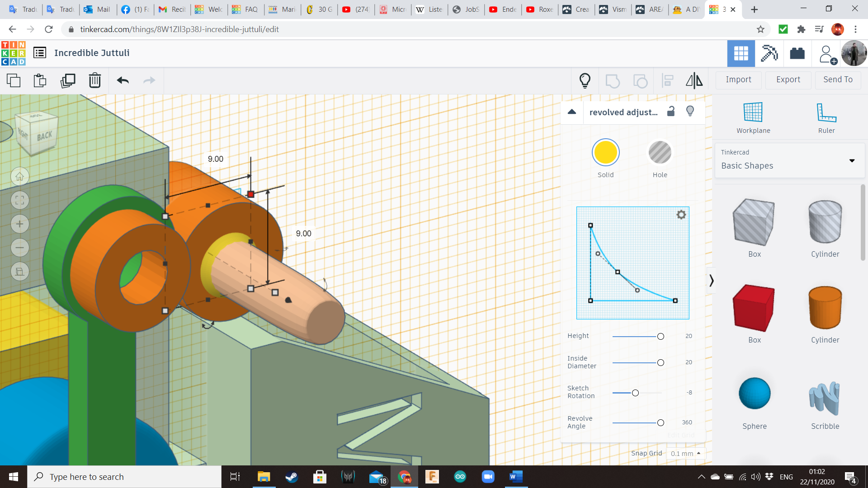Click the Delete trash can icon
Viewport: 868px width, 488px height.
(94, 80)
